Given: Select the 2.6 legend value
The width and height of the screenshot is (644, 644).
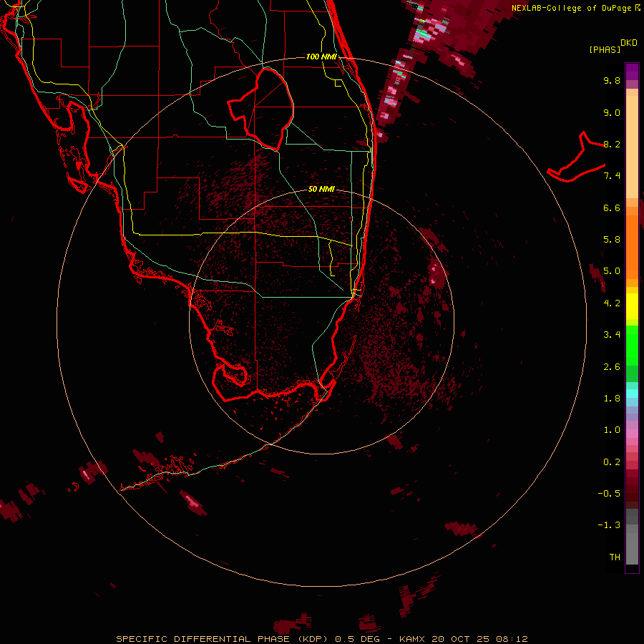Looking at the screenshot, I should (x=612, y=367).
